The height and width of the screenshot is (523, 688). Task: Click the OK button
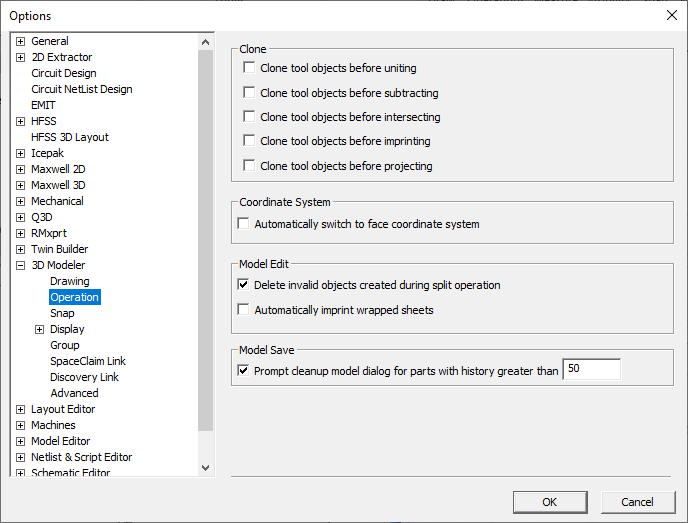point(549,502)
